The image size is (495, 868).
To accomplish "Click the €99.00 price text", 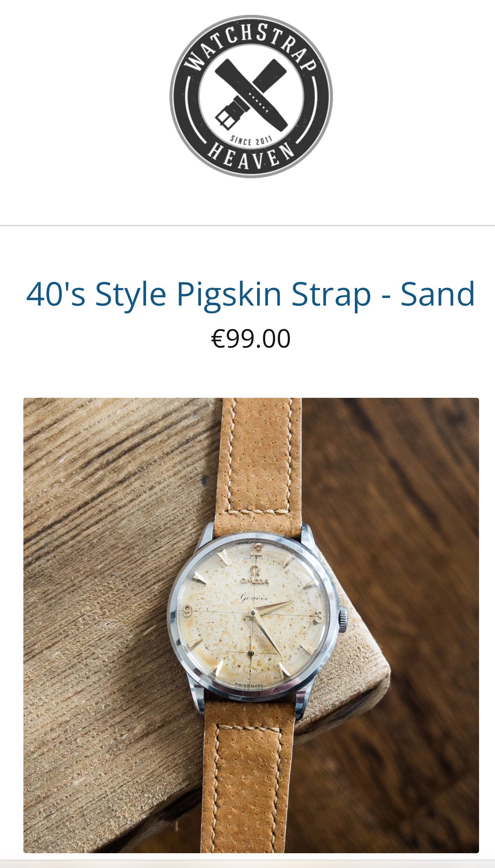I will 251,338.
